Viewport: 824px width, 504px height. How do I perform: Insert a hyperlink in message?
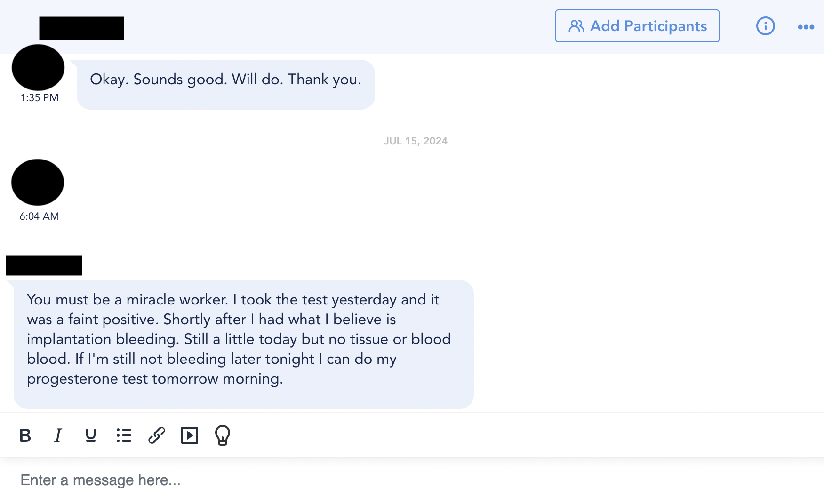[x=157, y=435]
